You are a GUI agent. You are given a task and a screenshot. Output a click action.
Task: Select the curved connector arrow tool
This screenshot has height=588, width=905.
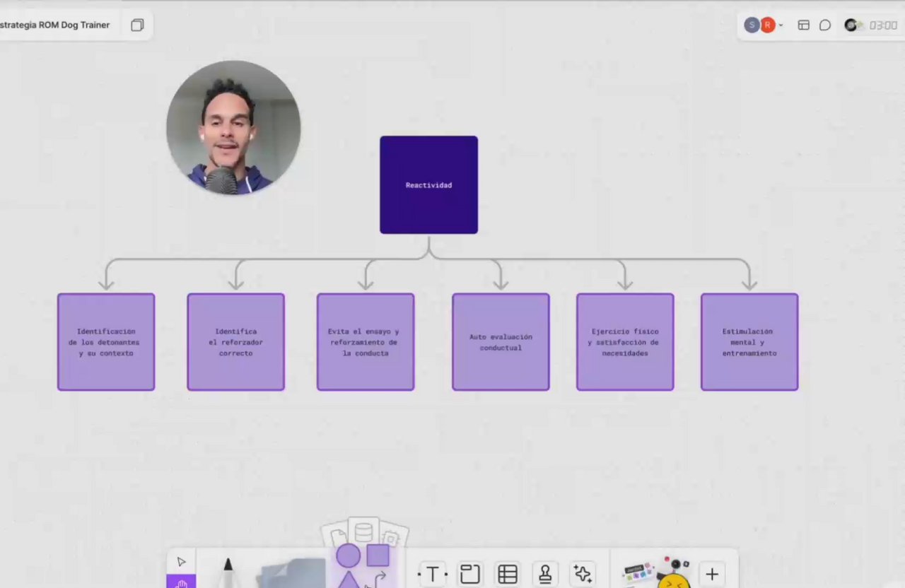379,580
